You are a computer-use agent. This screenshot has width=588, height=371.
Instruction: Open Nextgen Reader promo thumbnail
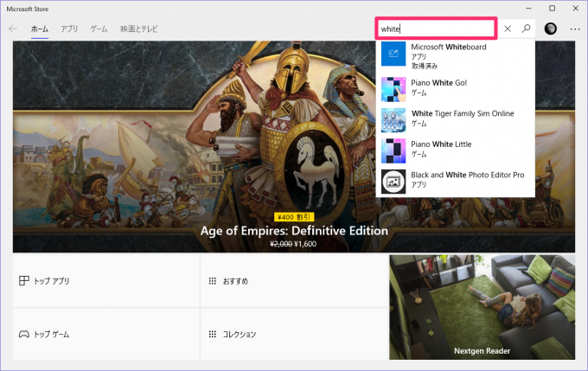tap(482, 307)
